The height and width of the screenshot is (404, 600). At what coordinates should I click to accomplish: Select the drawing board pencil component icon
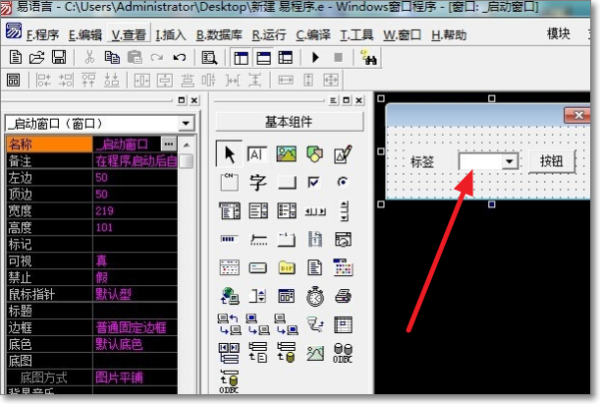[x=343, y=154]
